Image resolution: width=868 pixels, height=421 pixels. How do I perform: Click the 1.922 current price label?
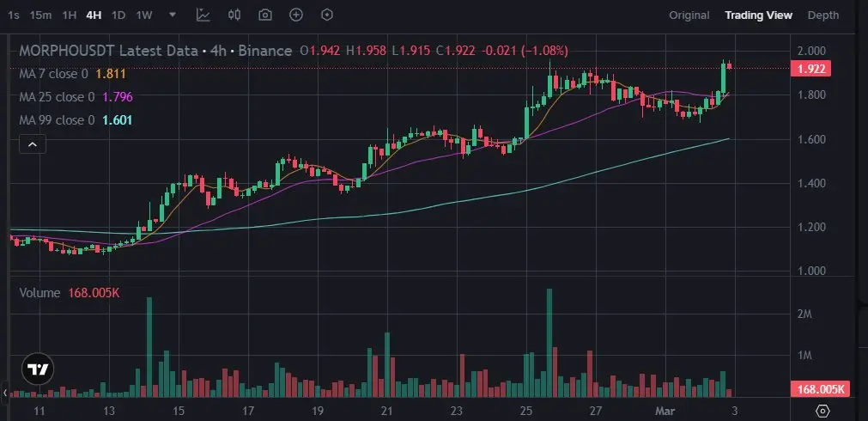point(811,69)
